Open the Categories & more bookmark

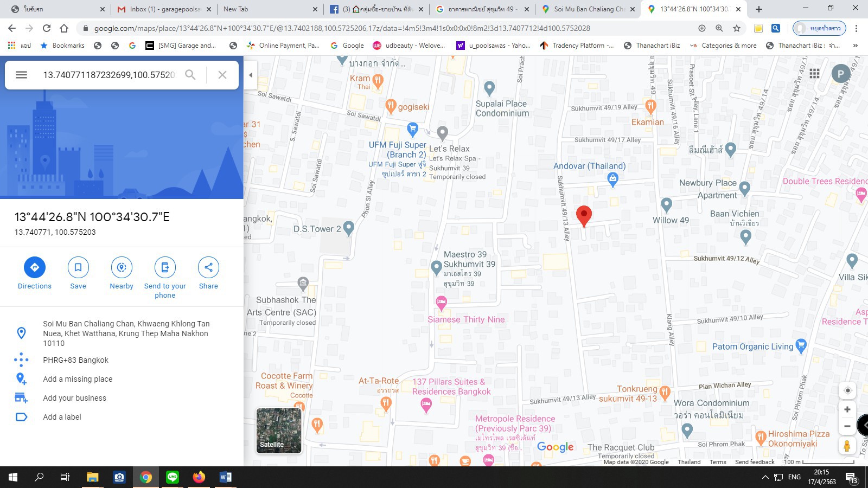click(x=723, y=46)
